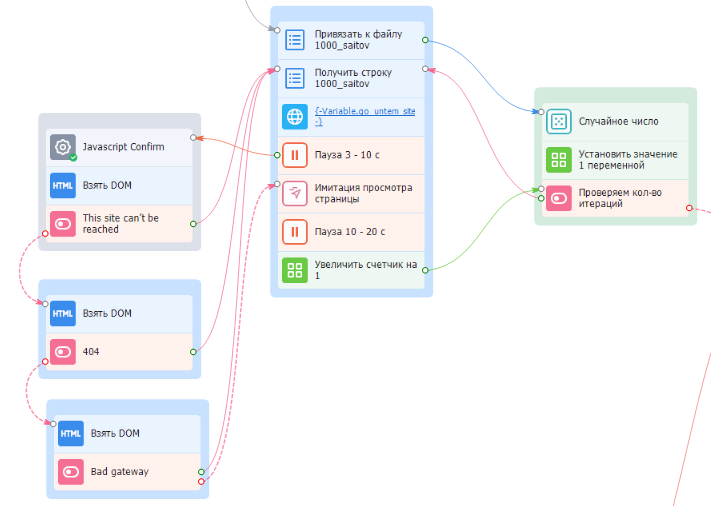Select the 'Пауза 3 - 10 с' label
711x506 pixels.
[x=347, y=155]
